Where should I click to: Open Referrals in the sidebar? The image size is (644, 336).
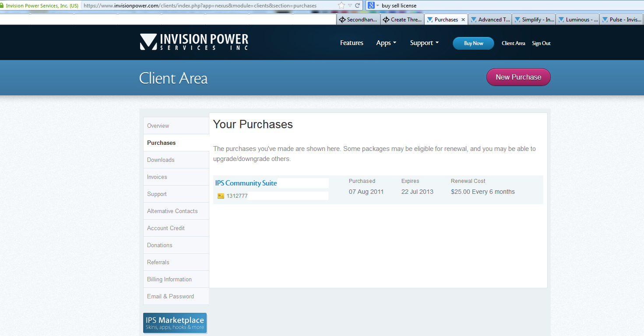point(176,262)
